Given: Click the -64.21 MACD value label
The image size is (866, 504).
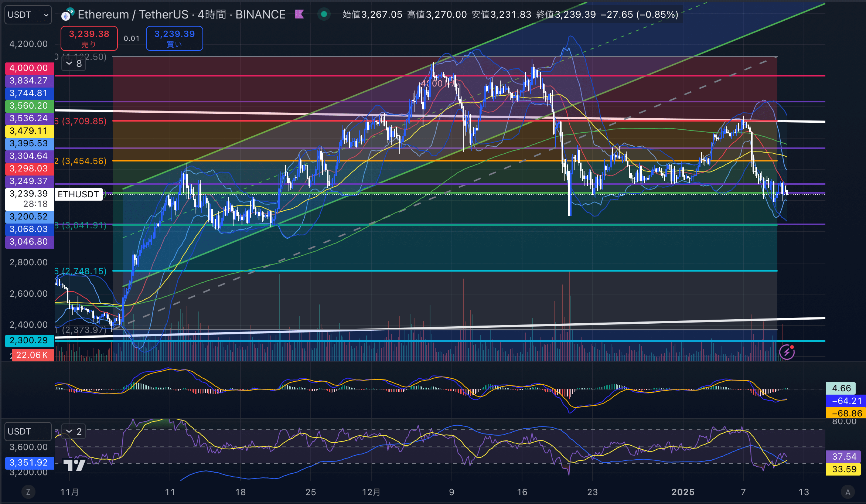Looking at the screenshot, I should point(846,401).
